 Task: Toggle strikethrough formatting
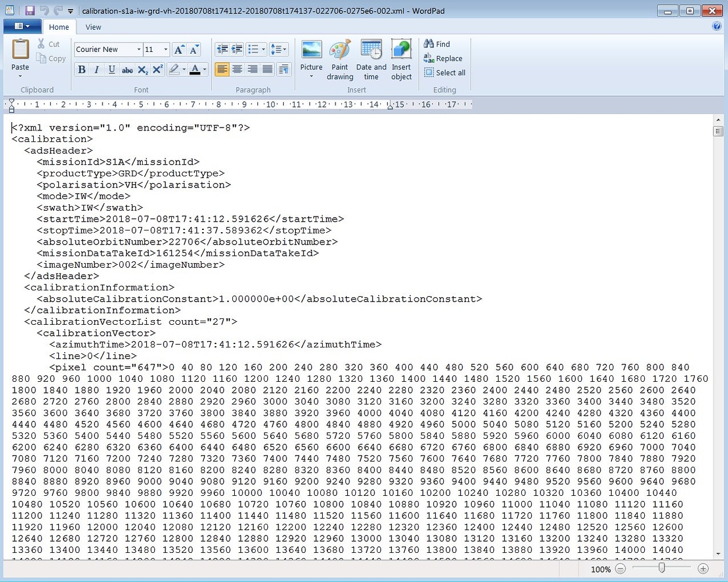pos(127,70)
